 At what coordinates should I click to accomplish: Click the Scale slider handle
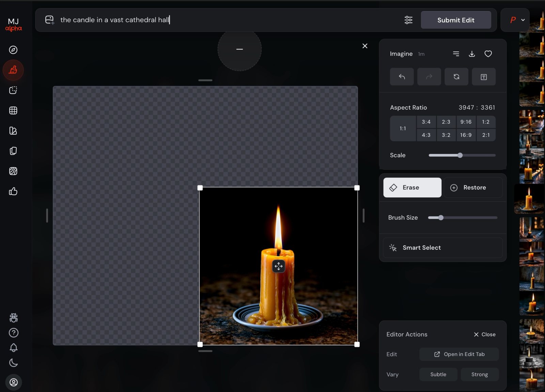point(460,155)
